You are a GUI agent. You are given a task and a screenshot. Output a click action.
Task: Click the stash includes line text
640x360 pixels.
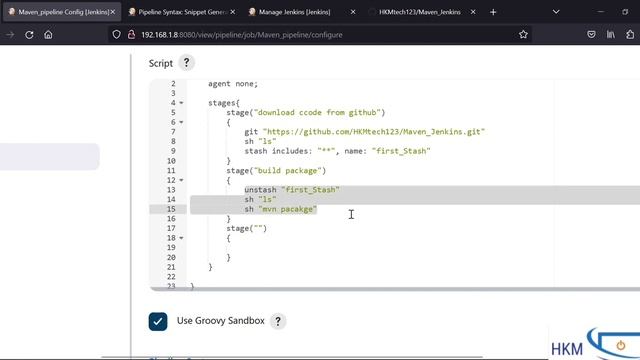click(337, 151)
